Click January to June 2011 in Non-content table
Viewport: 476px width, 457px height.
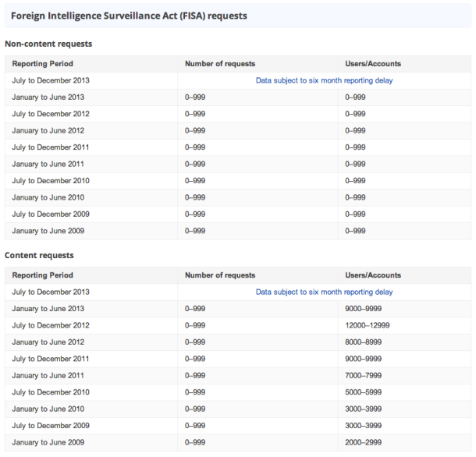[48, 164]
